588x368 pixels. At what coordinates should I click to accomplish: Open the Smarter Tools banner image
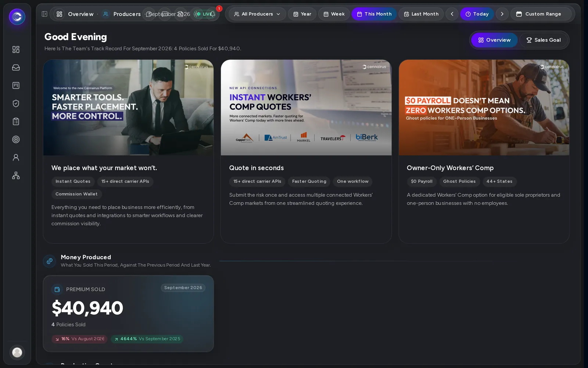click(128, 107)
